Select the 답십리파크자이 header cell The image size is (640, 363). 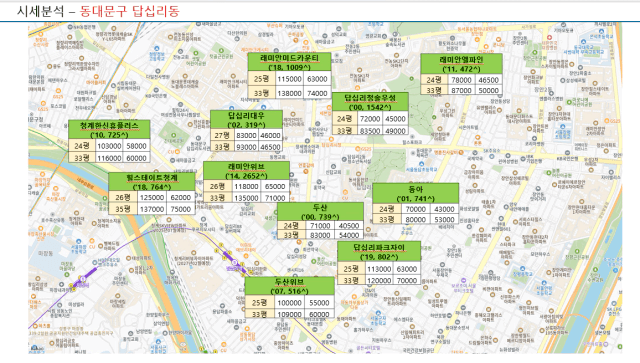pos(379,252)
